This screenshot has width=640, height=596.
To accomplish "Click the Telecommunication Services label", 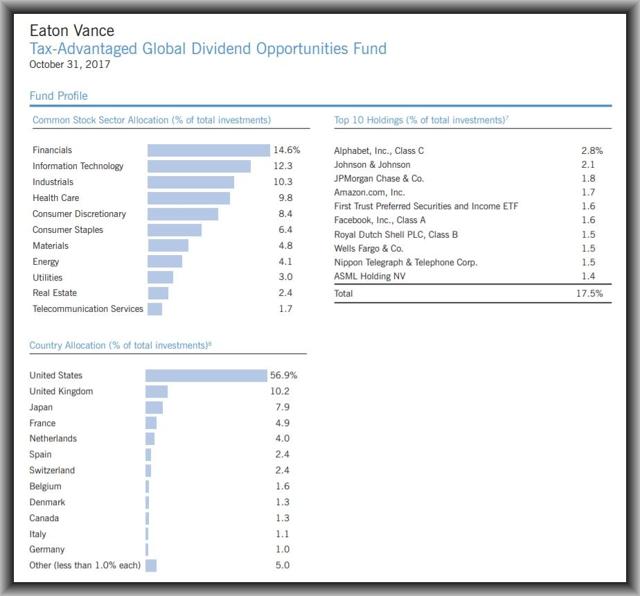I will [88, 309].
